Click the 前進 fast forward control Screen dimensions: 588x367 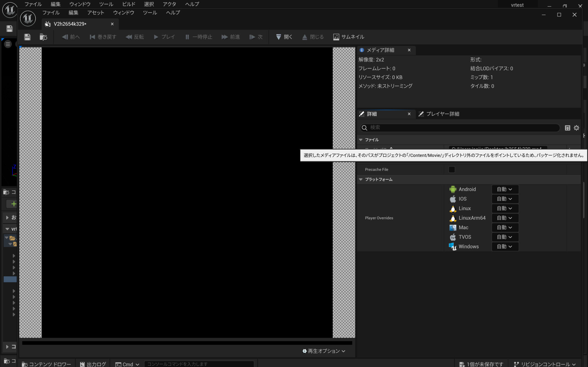pos(231,37)
